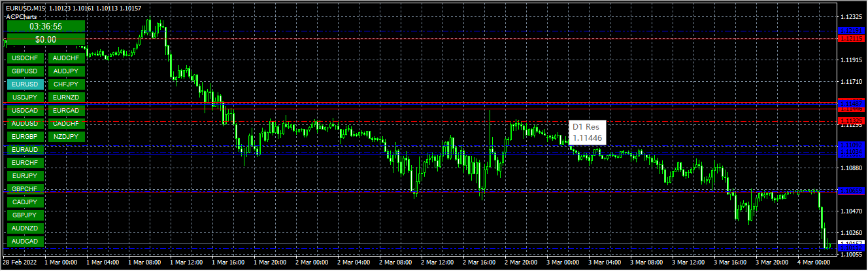The height and width of the screenshot is (271, 868).
Task: Choose the GBPJPY button
Action: (25, 215)
